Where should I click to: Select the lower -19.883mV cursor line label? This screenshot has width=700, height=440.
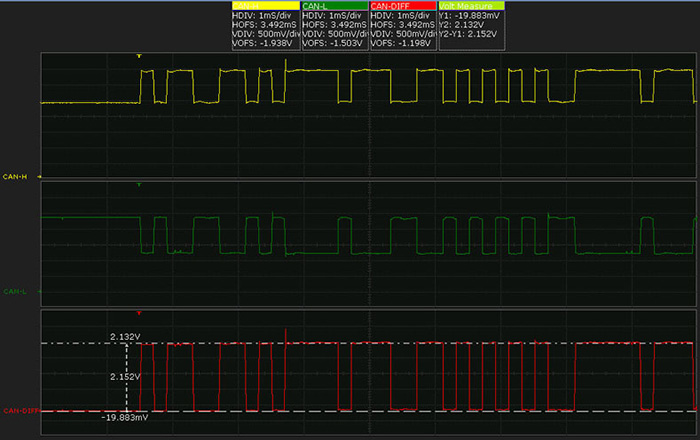click(124, 417)
